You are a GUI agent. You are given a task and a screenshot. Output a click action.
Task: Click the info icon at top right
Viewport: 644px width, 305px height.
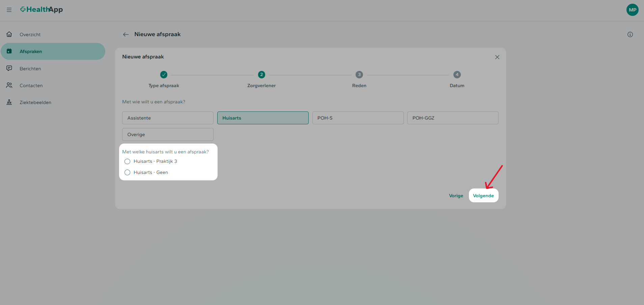630,34
